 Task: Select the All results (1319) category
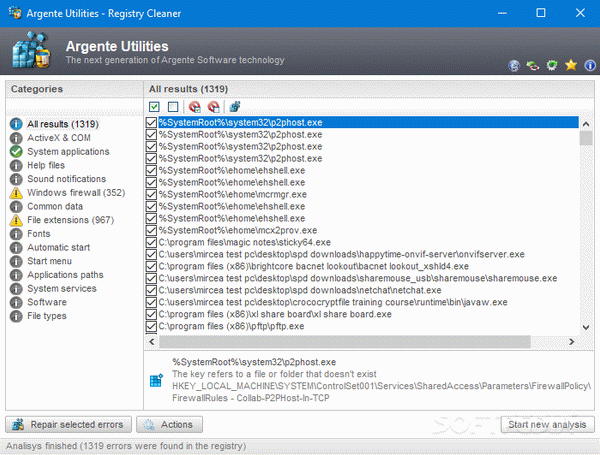pos(63,124)
